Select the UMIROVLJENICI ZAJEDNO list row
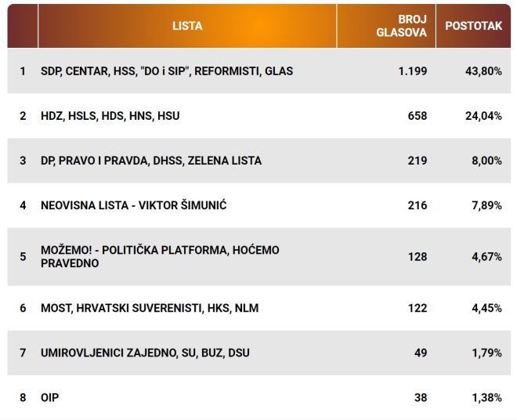Screen dimensions: 517x420 coord(145,353)
